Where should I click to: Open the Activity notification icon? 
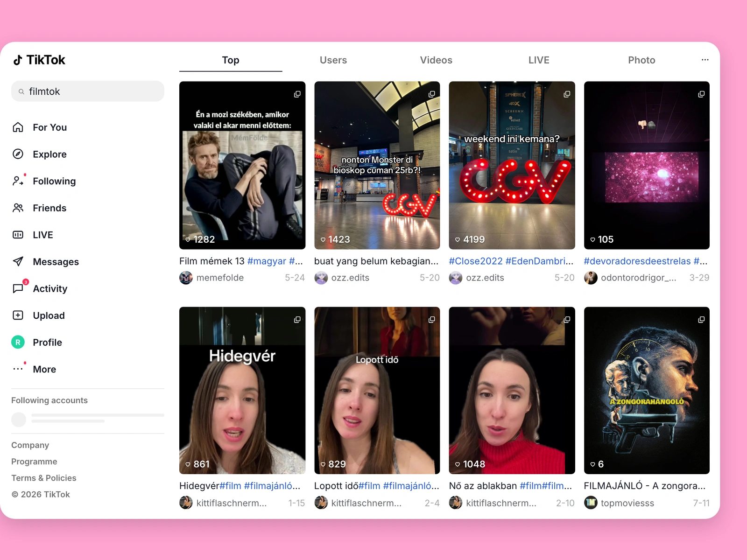click(18, 288)
